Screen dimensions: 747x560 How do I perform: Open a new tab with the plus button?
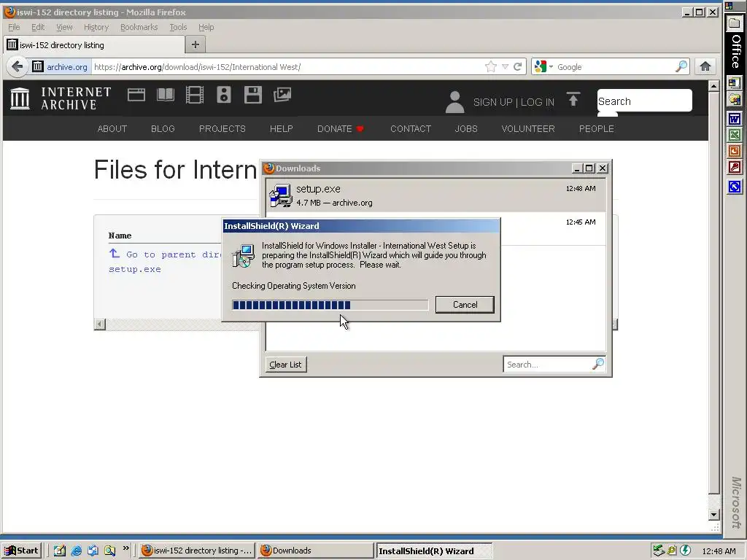tap(195, 44)
